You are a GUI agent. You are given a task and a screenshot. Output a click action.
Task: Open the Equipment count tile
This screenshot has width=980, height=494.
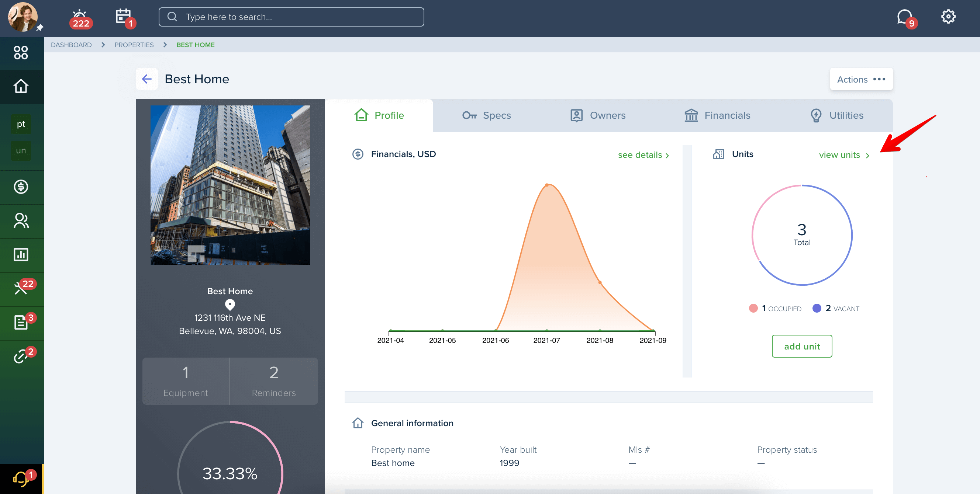pyautogui.click(x=186, y=381)
